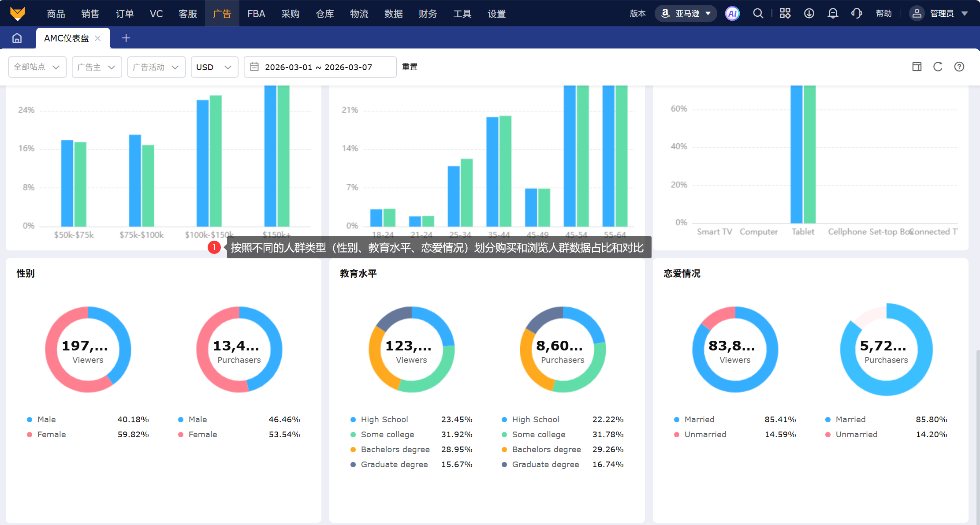Click the customer support headset icon
980x525 pixels.
(857, 14)
